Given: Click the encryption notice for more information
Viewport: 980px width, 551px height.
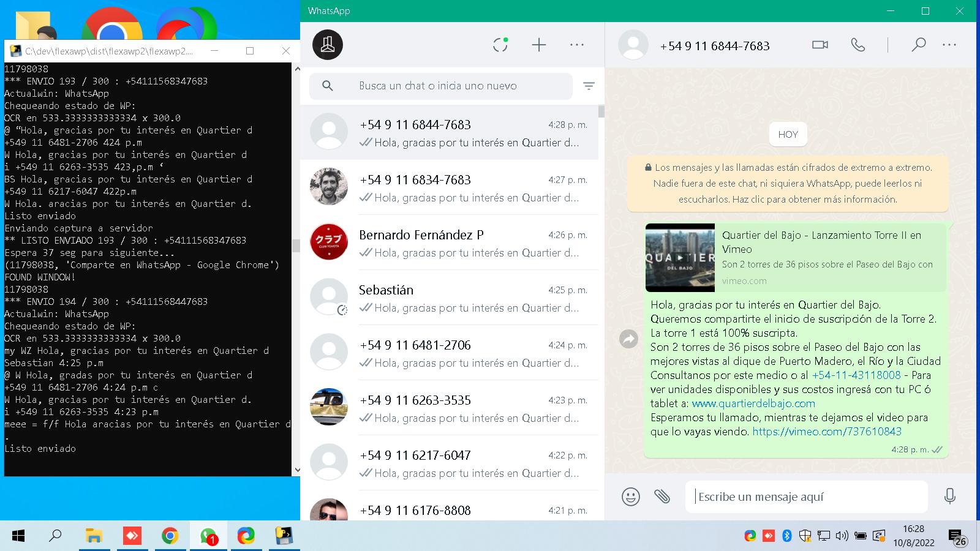Looking at the screenshot, I should click(788, 183).
